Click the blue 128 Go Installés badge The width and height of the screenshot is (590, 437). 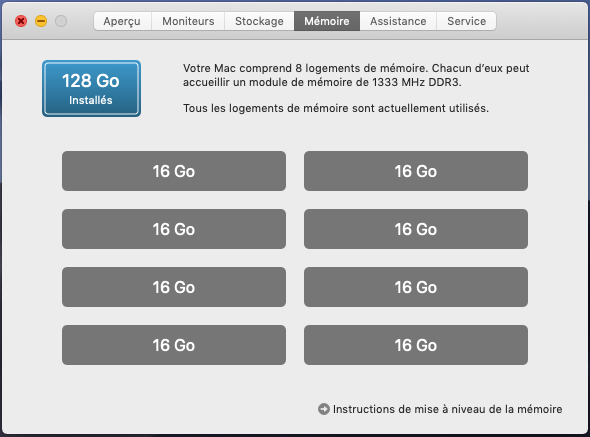91,88
